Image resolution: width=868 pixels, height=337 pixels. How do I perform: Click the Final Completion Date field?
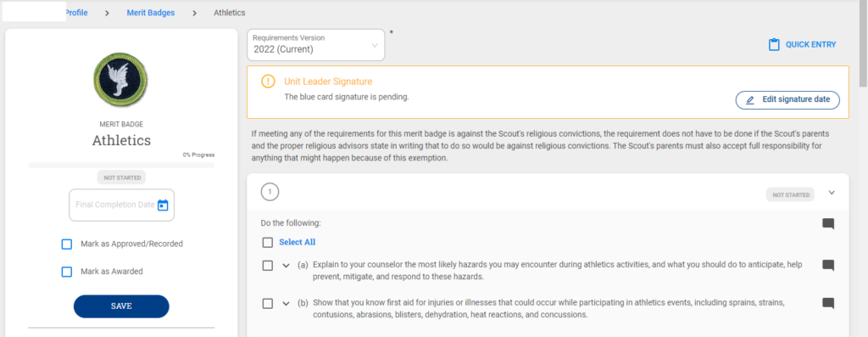(121, 205)
